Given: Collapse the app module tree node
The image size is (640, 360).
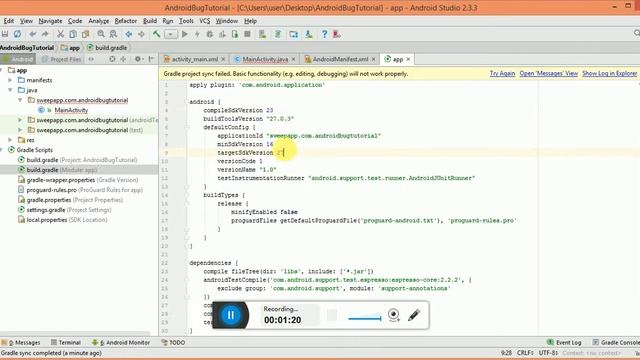Looking at the screenshot, I should 2,70.
